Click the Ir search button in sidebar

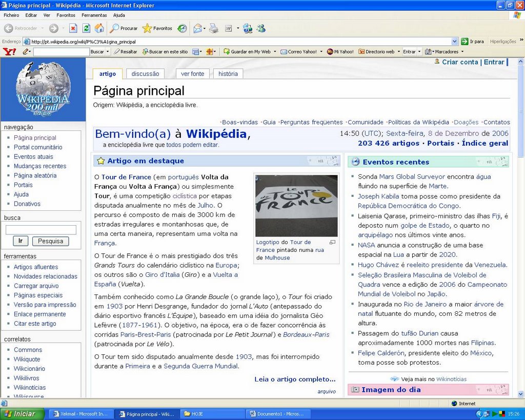(x=21, y=241)
